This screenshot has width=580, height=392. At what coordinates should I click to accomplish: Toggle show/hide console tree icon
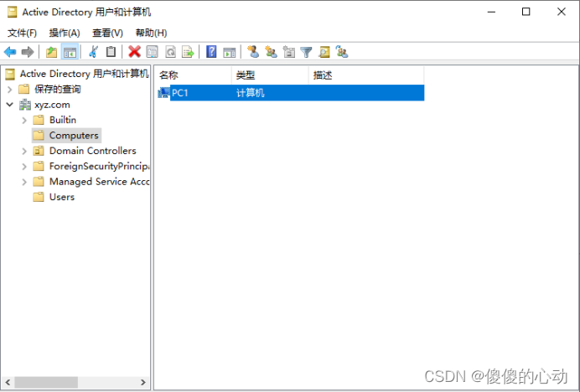70,52
